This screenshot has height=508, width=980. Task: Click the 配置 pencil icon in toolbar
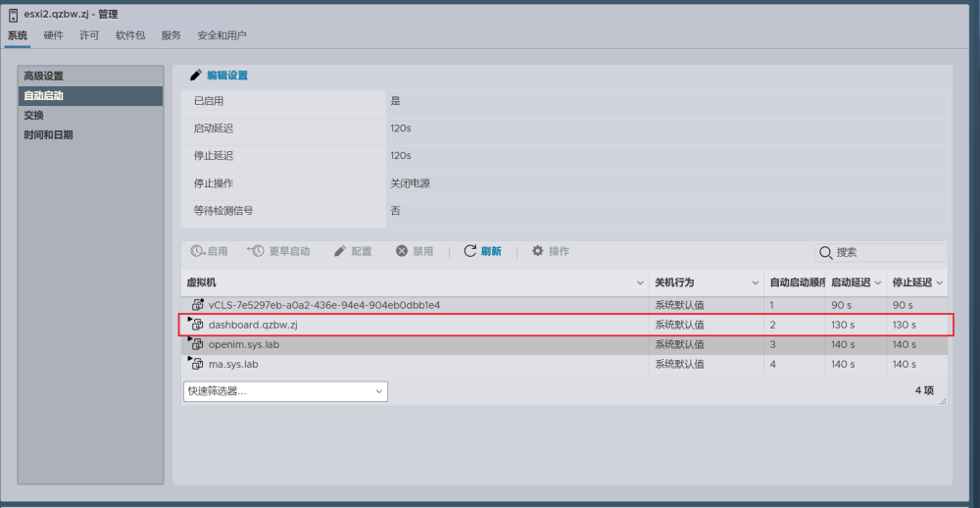(x=340, y=251)
